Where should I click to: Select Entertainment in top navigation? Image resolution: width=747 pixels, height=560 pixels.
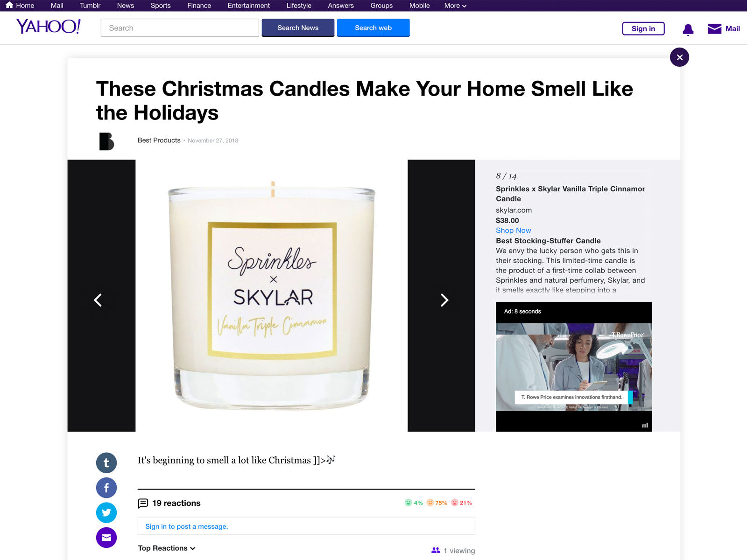pos(248,6)
